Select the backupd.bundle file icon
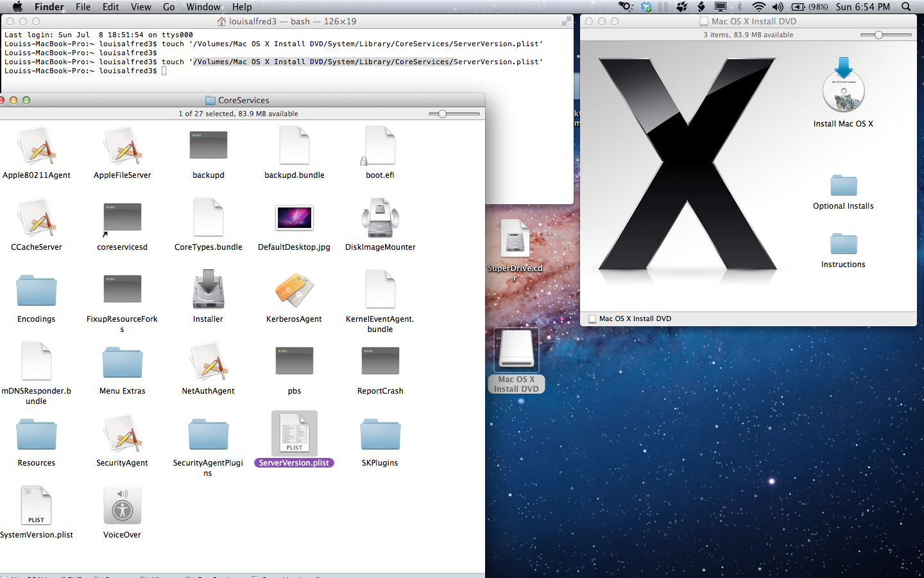The height and width of the screenshot is (578, 924). [295, 145]
